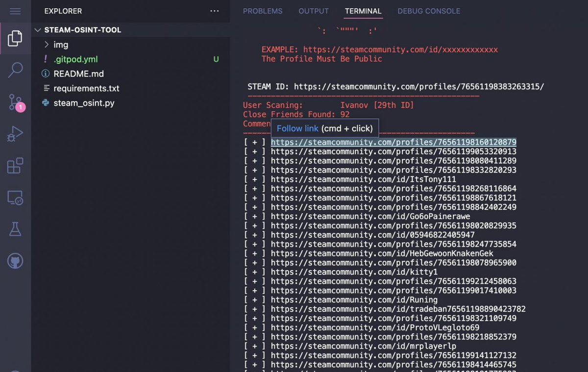Open the Extensions view
The width and height of the screenshot is (588, 372).
pyautogui.click(x=15, y=166)
